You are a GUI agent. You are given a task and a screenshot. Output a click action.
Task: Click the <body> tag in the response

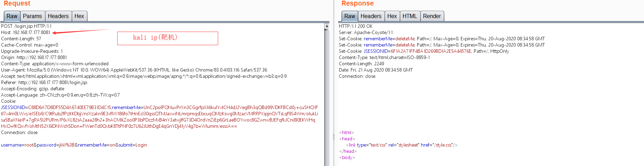(x=347, y=157)
